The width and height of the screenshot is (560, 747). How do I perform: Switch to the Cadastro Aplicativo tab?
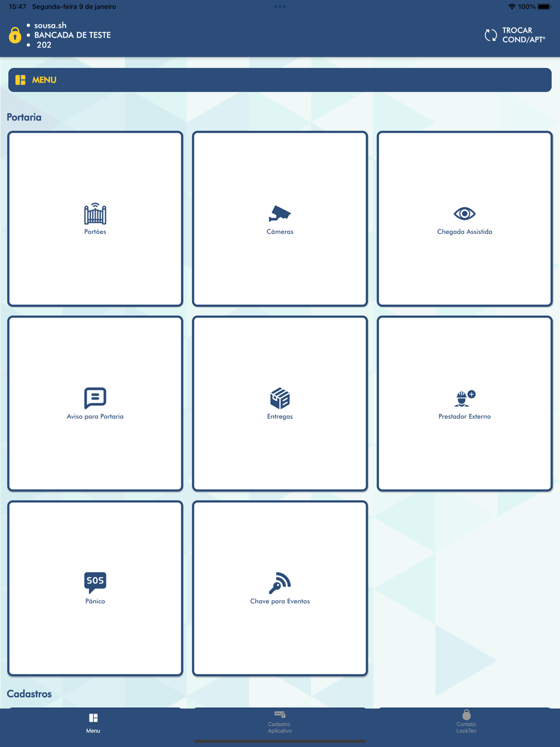[279, 722]
